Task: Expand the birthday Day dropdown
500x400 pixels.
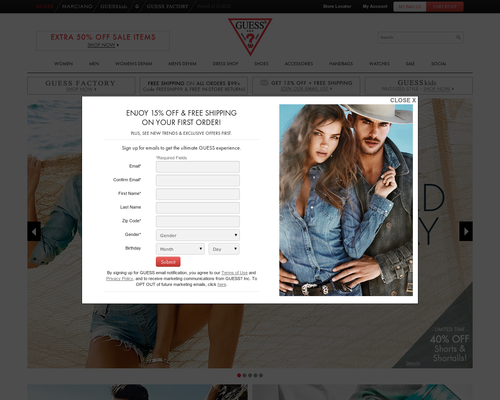Action: pos(224,249)
